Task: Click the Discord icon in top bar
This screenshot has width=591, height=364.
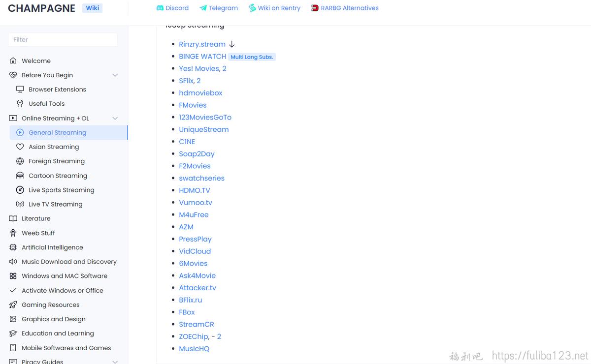Action: 160,8
